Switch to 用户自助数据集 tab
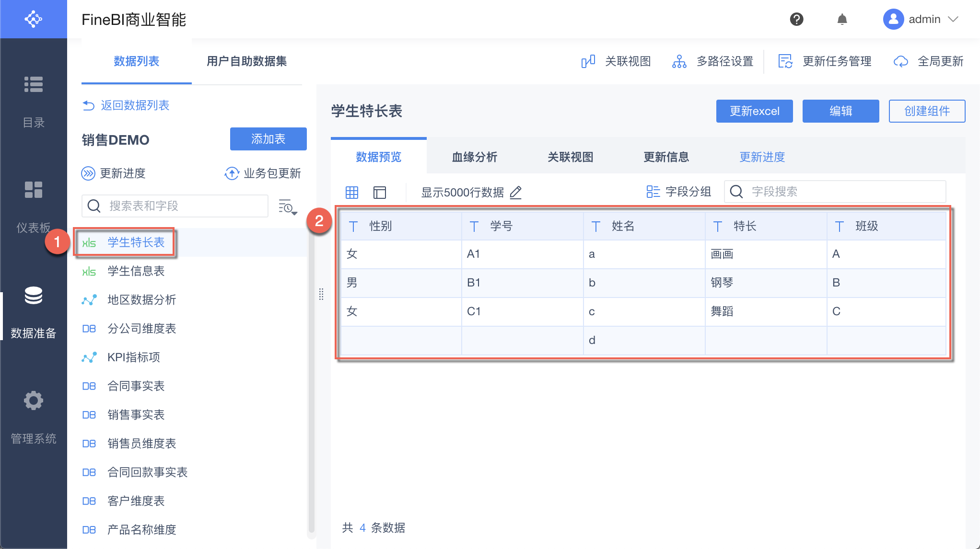The width and height of the screenshot is (980, 549). pyautogui.click(x=246, y=61)
